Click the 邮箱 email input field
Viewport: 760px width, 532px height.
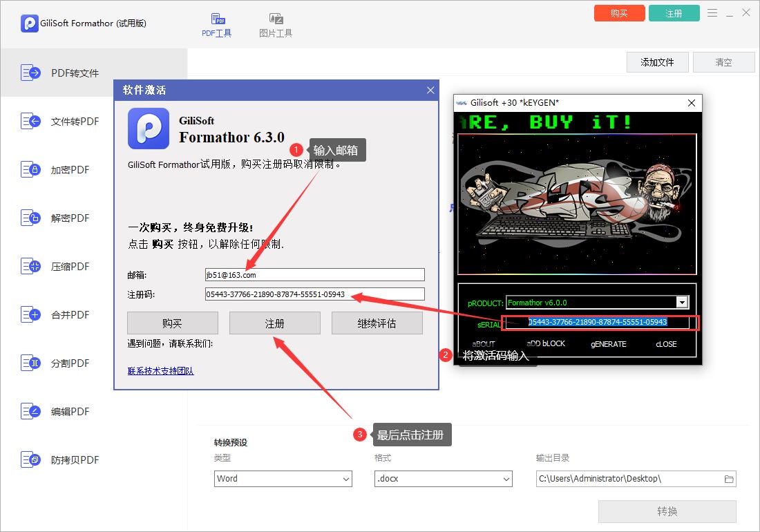click(x=314, y=274)
